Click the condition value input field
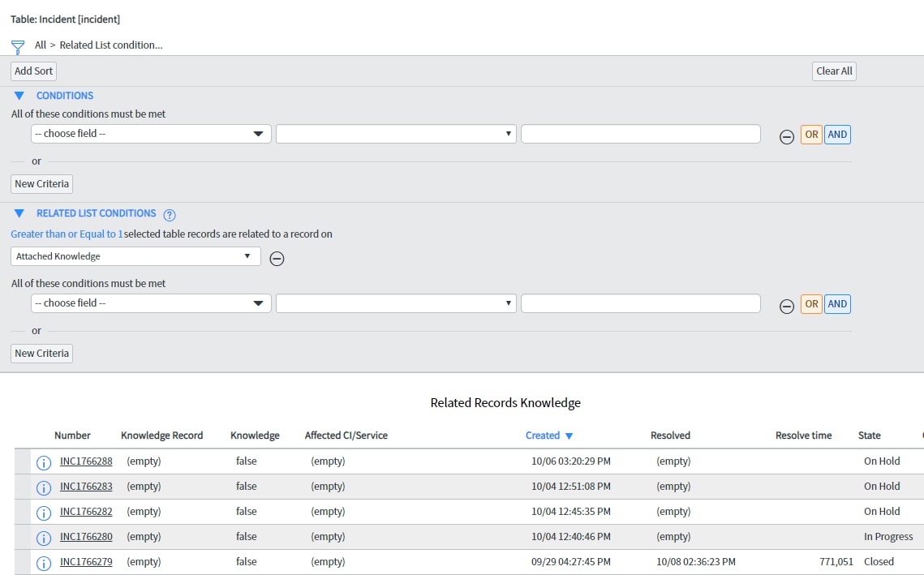Viewport: 924px width, 575px height. [x=640, y=134]
